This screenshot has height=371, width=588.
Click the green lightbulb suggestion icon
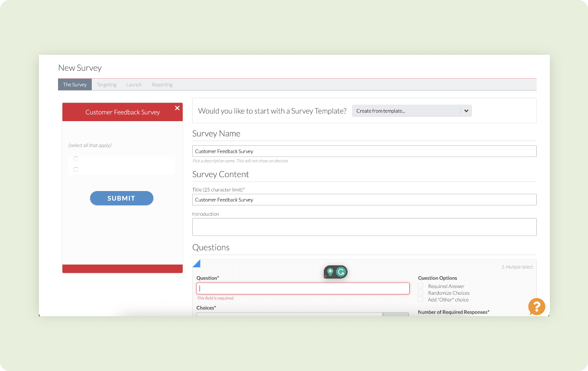click(330, 272)
